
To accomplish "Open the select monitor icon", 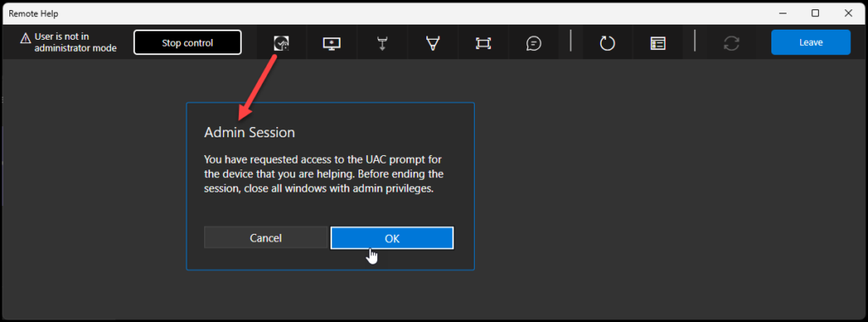I will coord(331,43).
